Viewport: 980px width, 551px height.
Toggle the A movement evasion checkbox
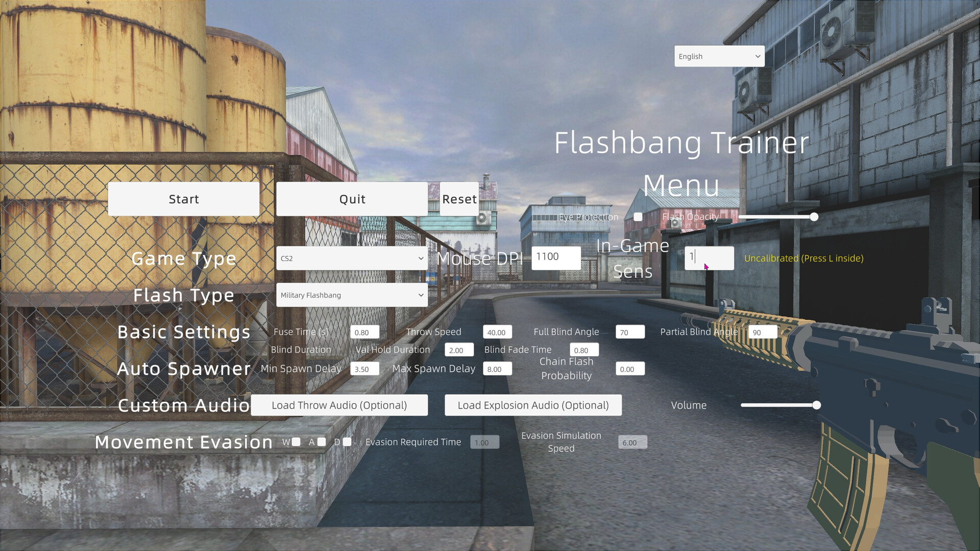tap(322, 442)
